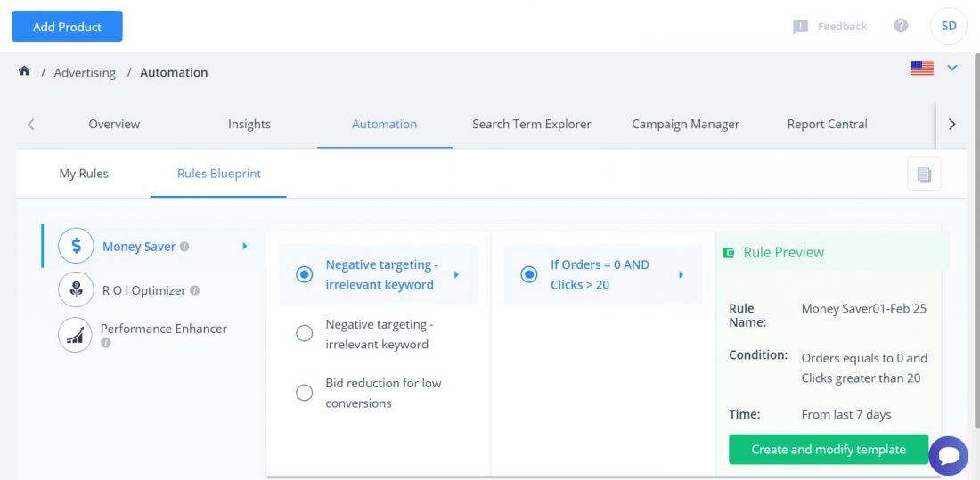980x480 pixels.
Task: Click the Advertising breadcrumb link
Action: (x=85, y=73)
